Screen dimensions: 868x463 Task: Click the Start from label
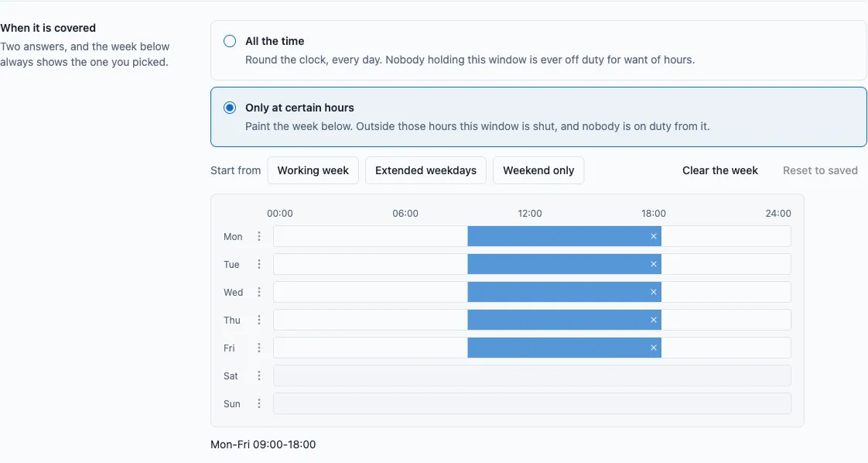pyautogui.click(x=235, y=170)
